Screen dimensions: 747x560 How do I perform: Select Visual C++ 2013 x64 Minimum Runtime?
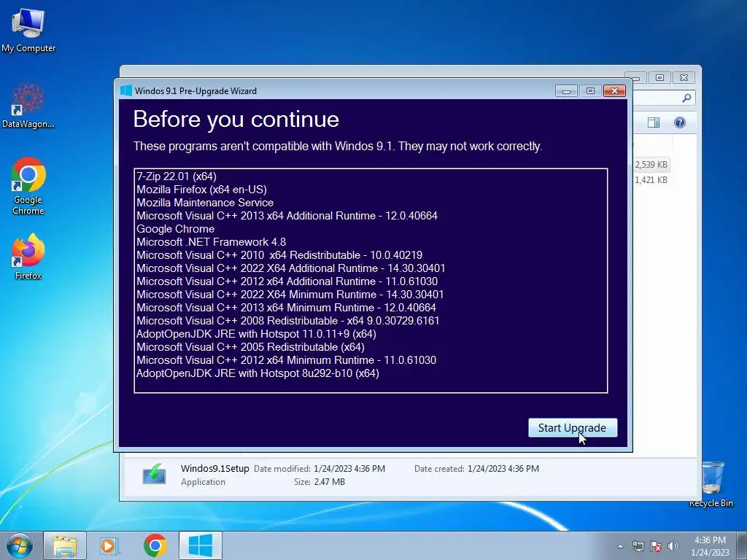point(286,308)
